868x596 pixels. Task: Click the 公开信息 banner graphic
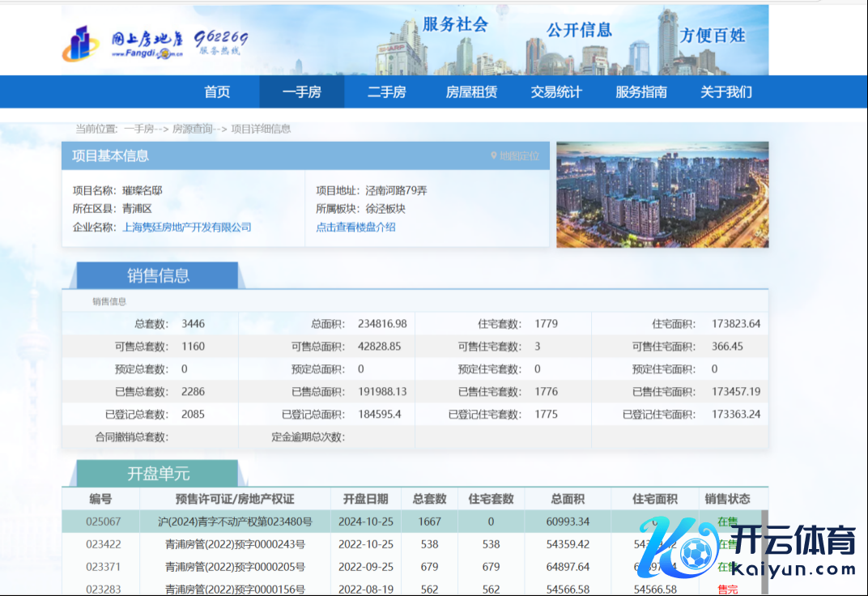point(579,29)
